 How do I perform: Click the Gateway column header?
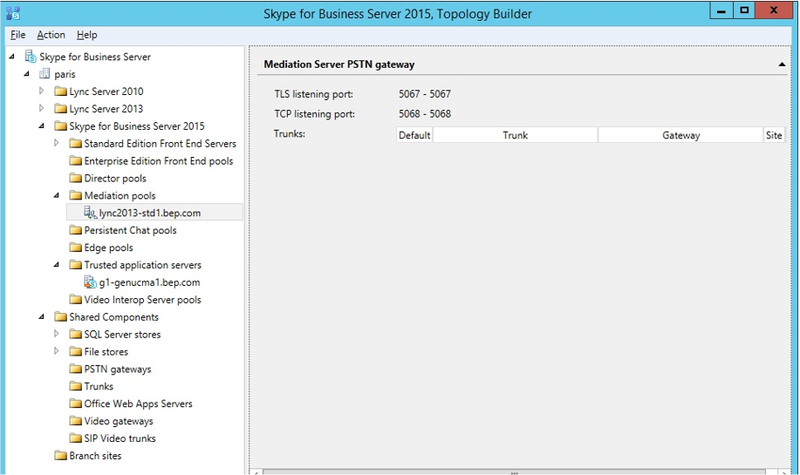681,135
